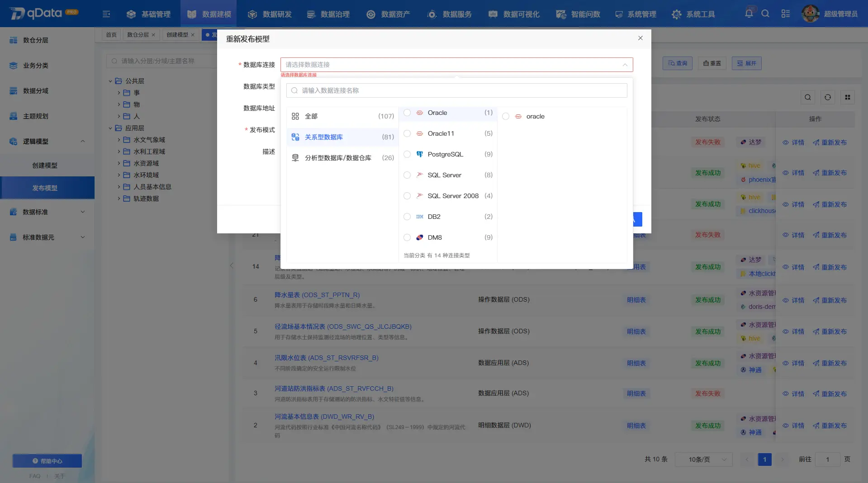Close the 数仓分层 tab

pos(153,35)
